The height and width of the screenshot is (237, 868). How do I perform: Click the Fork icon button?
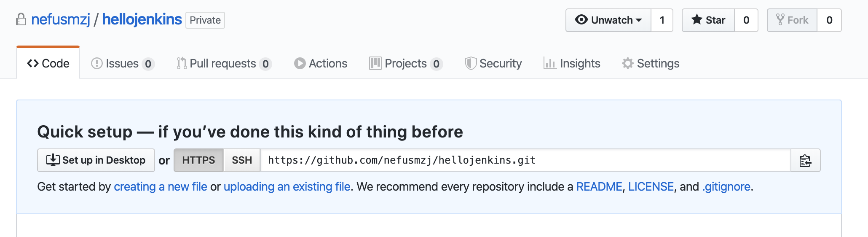pos(780,20)
